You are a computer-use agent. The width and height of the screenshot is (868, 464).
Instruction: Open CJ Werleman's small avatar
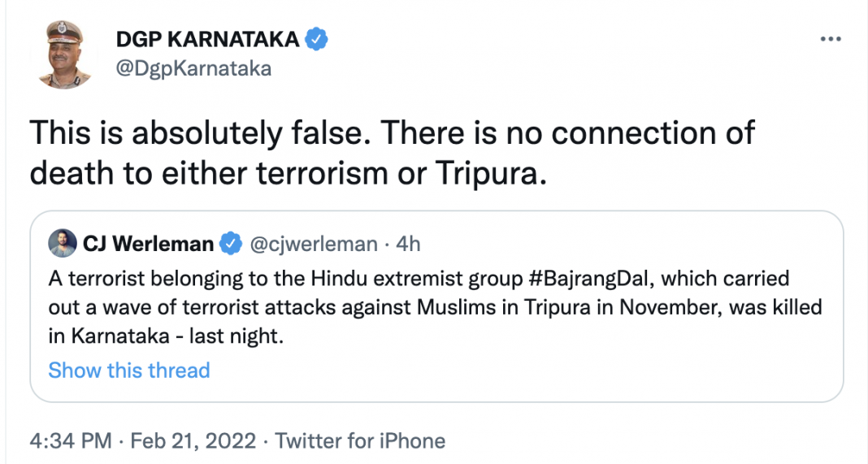click(63, 243)
